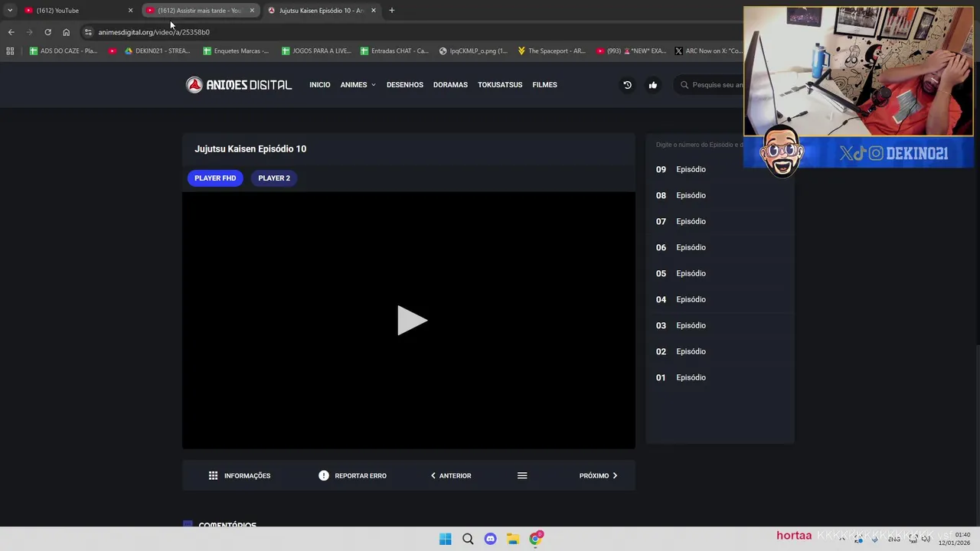Open the Animes Digital logo homepage
The width and height of the screenshot is (980, 551).
pyautogui.click(x=239, y=85)
